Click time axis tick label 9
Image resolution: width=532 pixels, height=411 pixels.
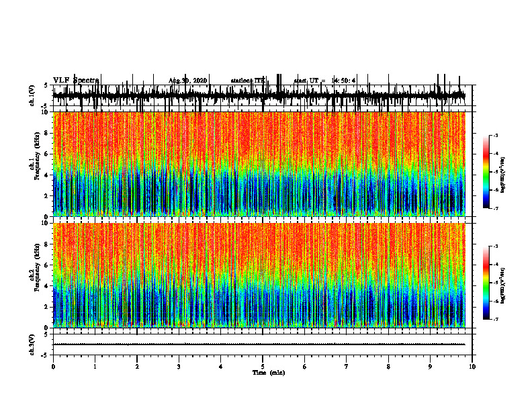pos(430,367)
